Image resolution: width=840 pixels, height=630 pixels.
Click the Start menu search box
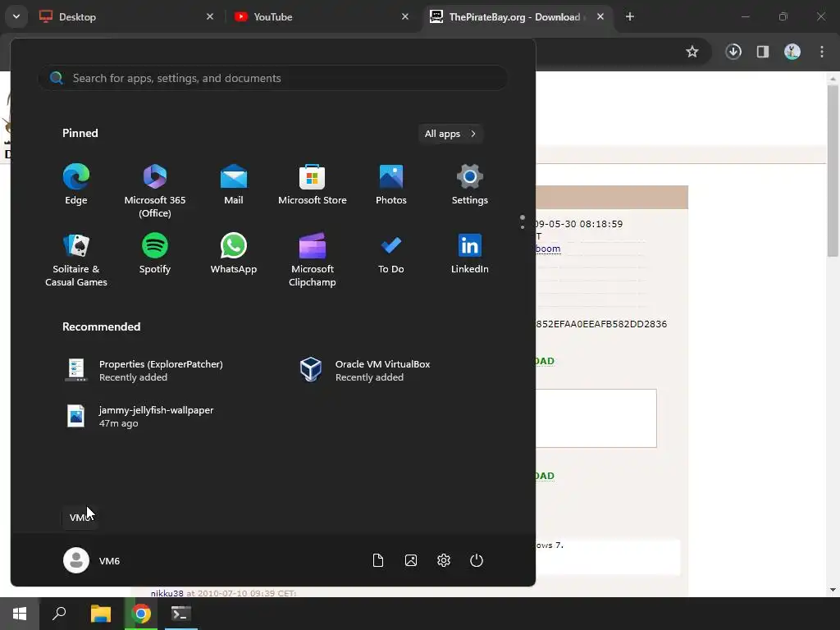(x=272, y=78)
